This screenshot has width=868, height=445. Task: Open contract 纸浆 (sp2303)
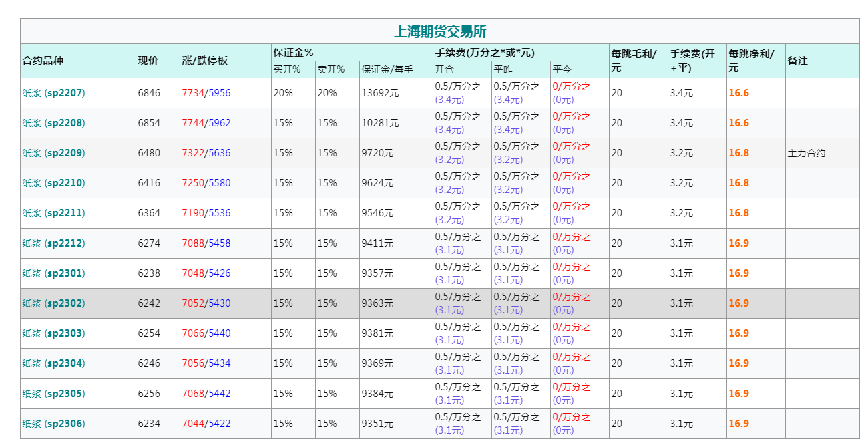(x=54, y=333)
